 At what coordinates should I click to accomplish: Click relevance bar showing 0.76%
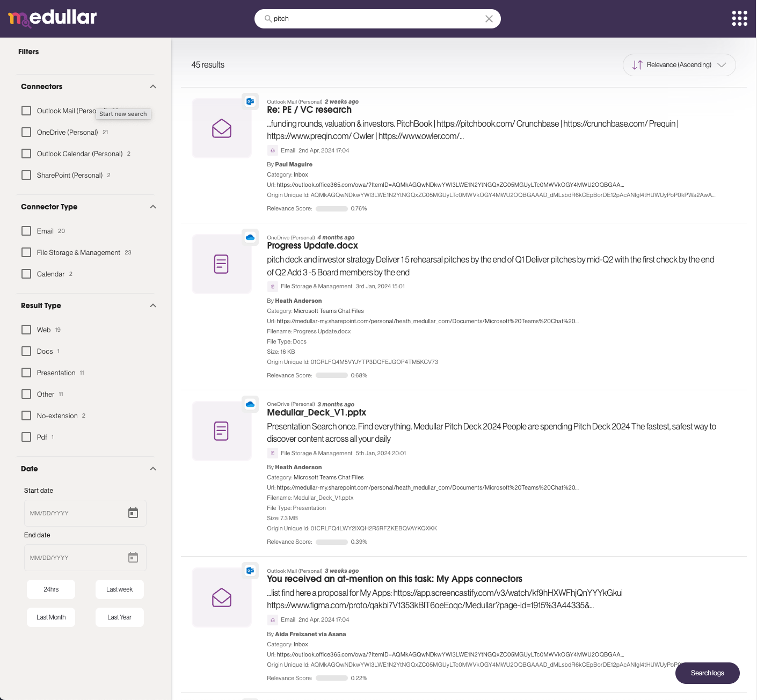332,209
